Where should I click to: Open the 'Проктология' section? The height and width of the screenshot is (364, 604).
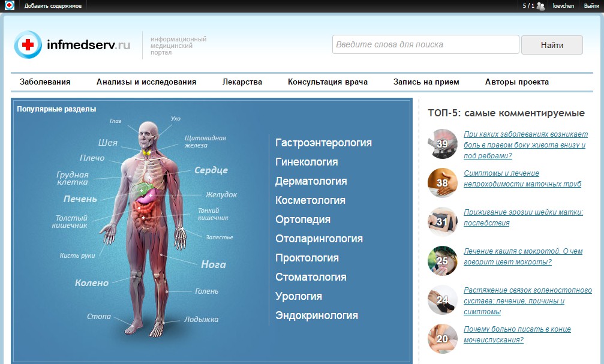click(x=307, y=258)
